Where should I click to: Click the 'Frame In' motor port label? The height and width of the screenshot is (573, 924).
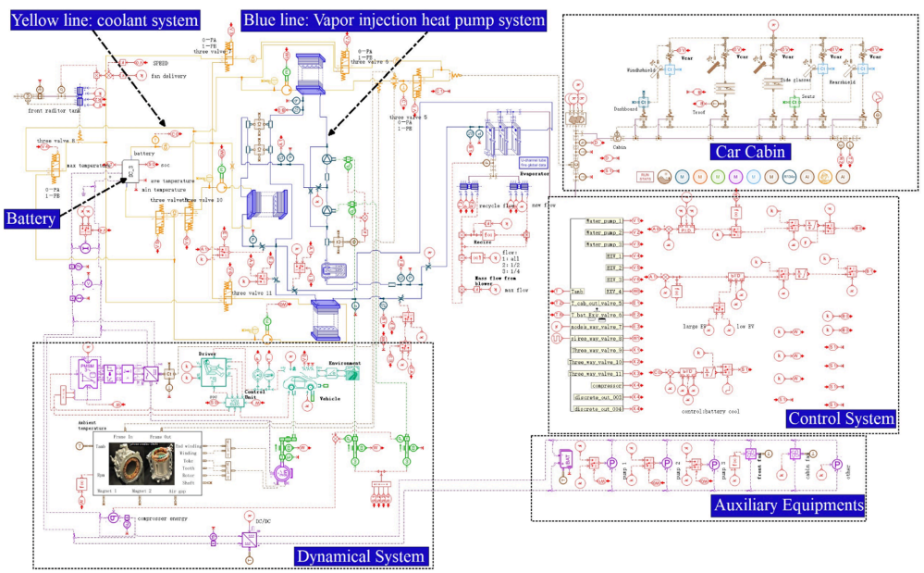[123, 437]
